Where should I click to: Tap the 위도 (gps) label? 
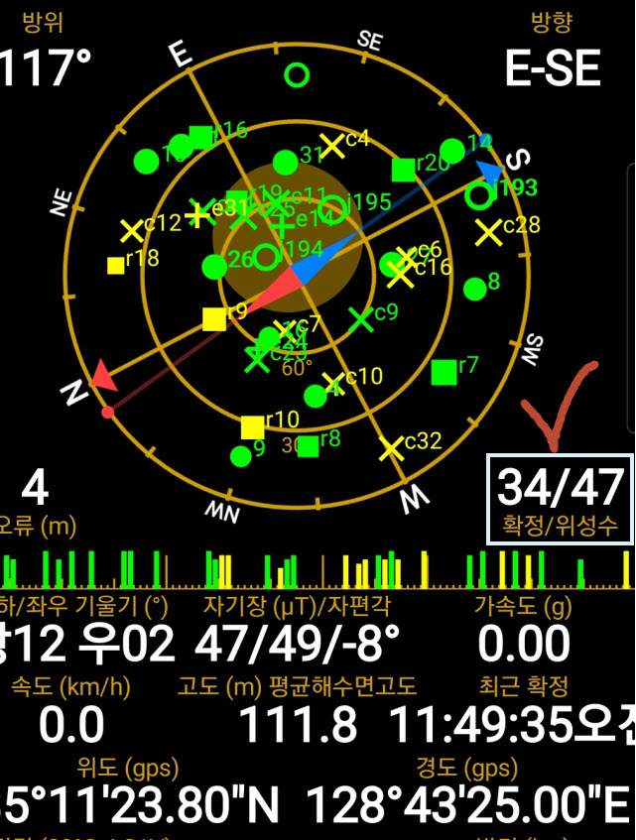[x=128, y=768]
